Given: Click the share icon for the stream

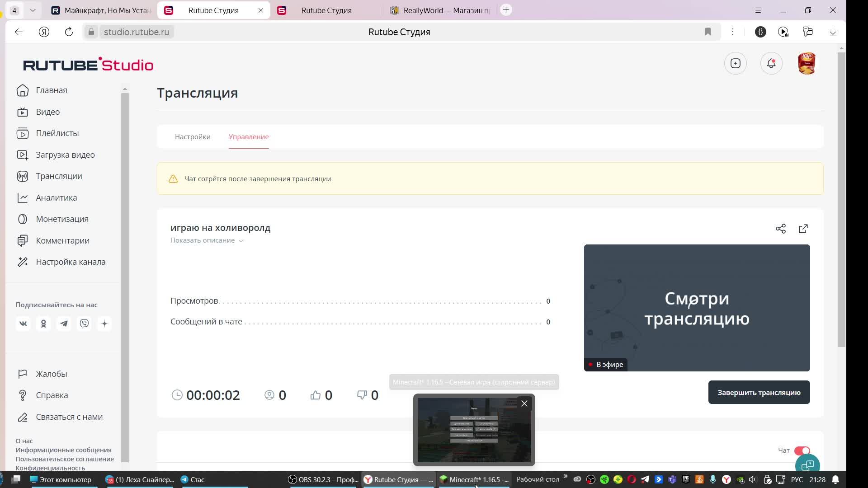Looking at the screenshot, I should (x=781, y=228).
